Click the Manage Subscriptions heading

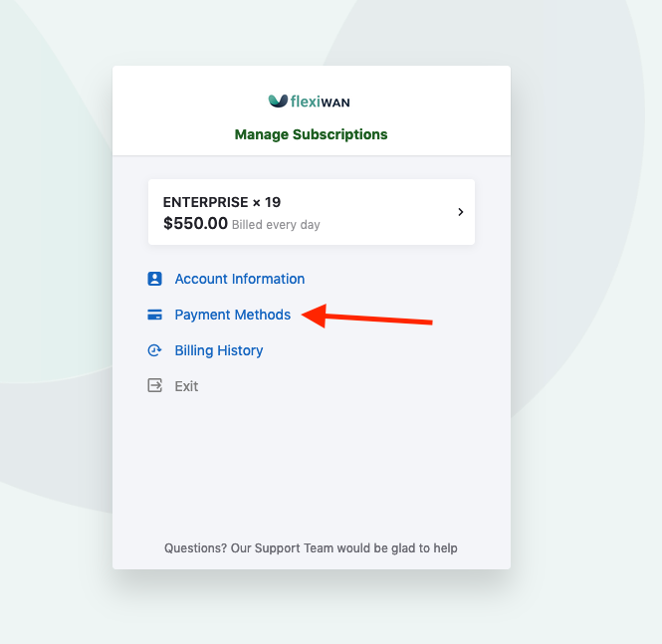click(311, 134)
